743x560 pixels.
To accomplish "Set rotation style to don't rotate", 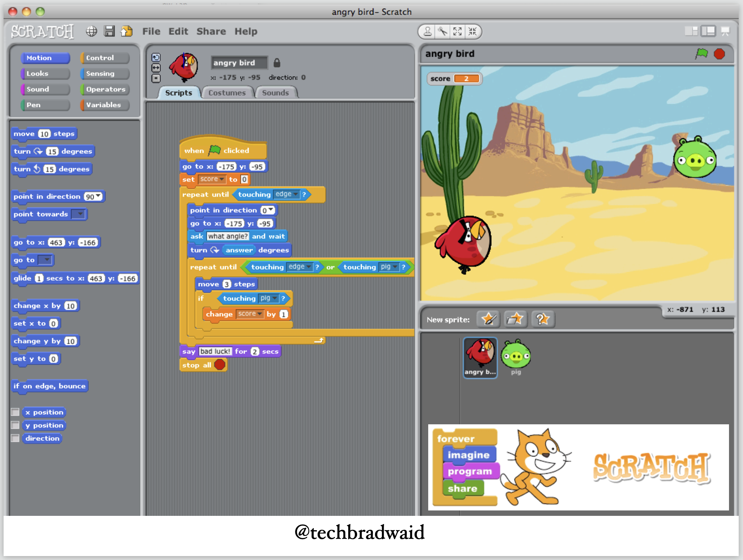I will click(156, 78).
